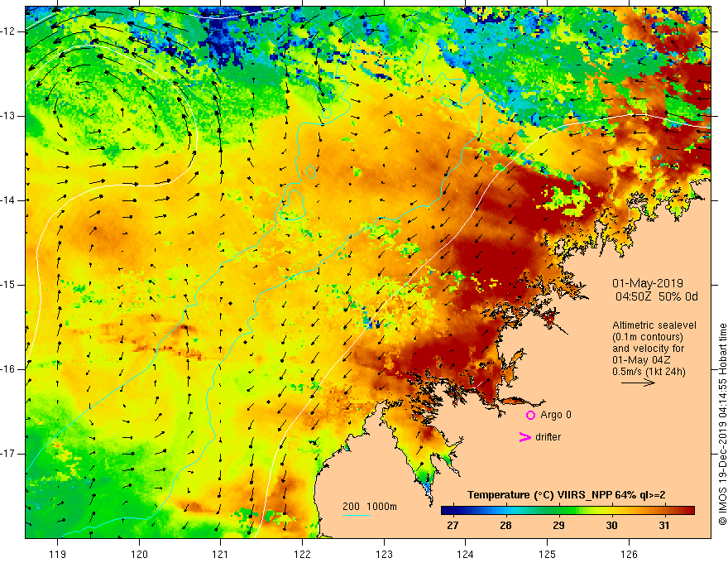Click the longitude label 122
728x563 pixels.
(x=302, y=554)
